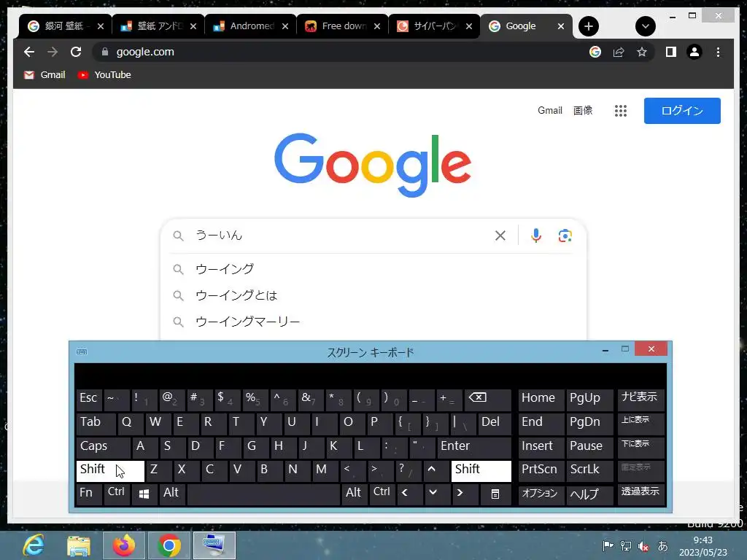The width and height of the screenshot is (747, 560).
Task: Open File Explorer from the taskbar
Action: pos(79,545)
